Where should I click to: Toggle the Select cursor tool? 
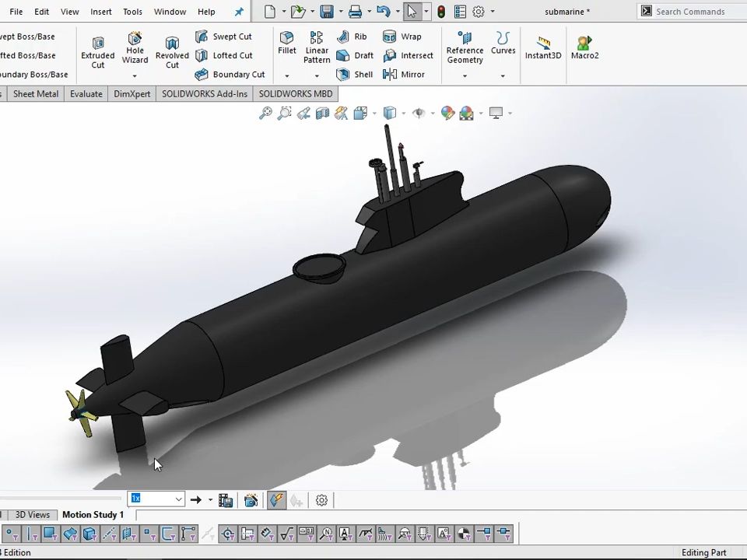coord(412,12)
